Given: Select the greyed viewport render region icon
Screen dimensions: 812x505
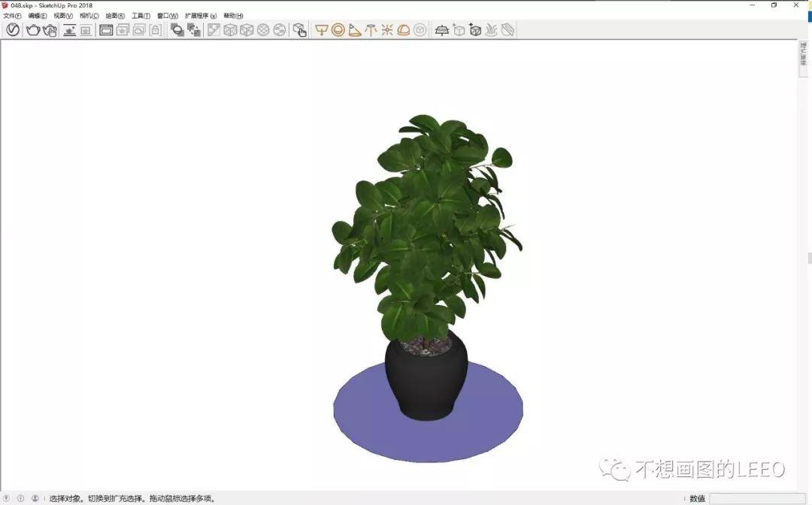Looking at the screenshot, I should (x=86, y=30).
